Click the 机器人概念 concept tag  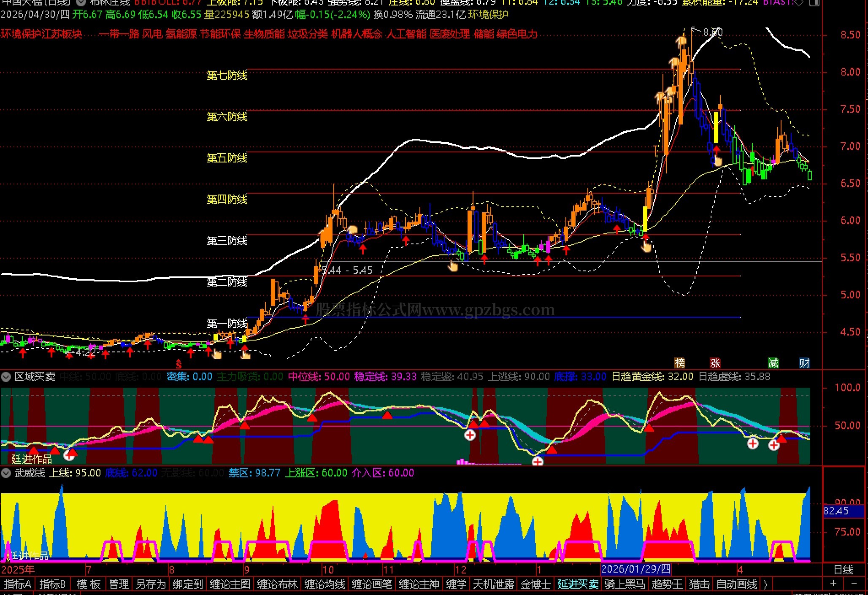pyautogui.click(x=357, y=34)
